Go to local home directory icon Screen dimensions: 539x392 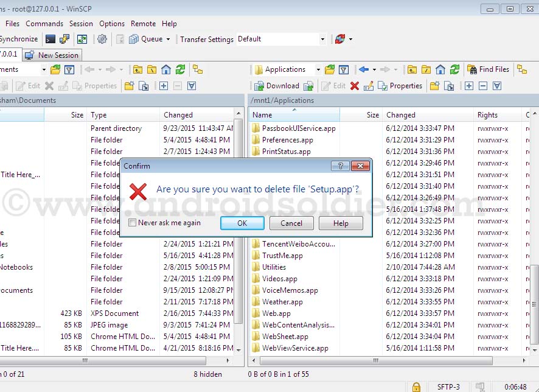(166, 70)
